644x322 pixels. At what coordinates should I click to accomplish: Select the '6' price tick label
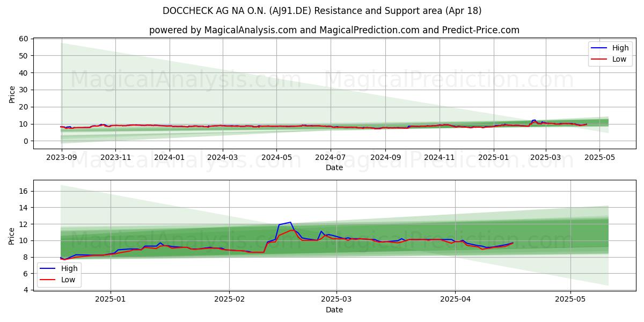(26, 274)
